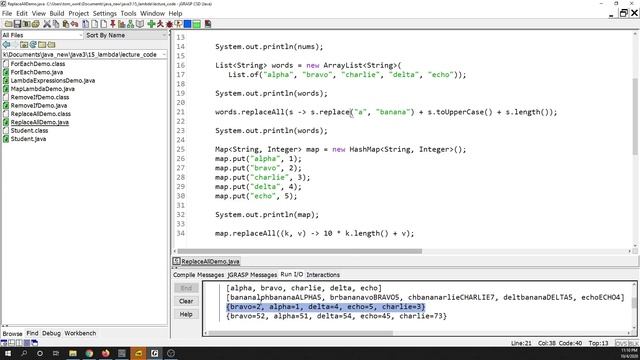Click the editor horizontal scrollbar
This screenshot has width=640, height=360.
click(x=300, y=251)
